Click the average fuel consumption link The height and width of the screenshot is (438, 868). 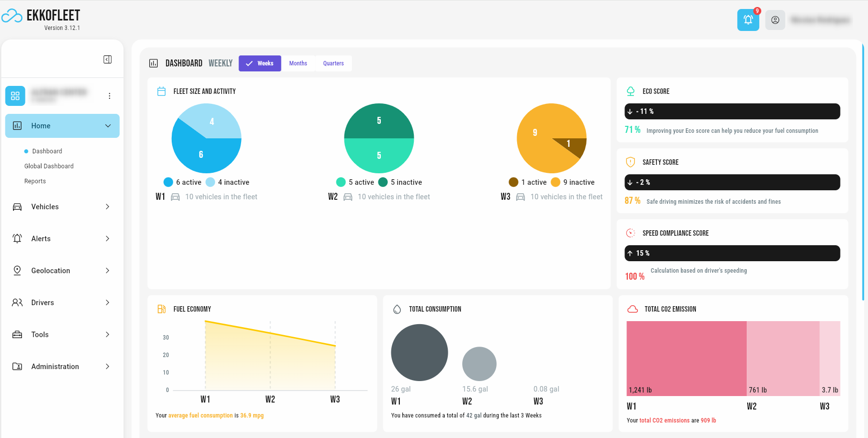coord(200,416)
